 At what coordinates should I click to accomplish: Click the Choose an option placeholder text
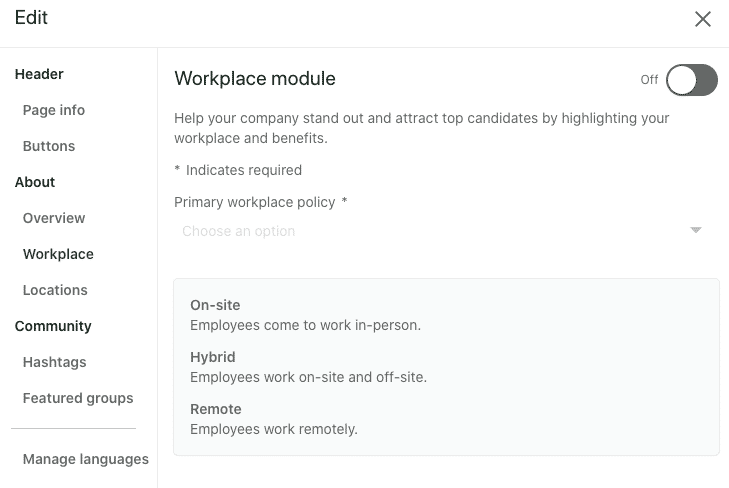click(239, 231)
